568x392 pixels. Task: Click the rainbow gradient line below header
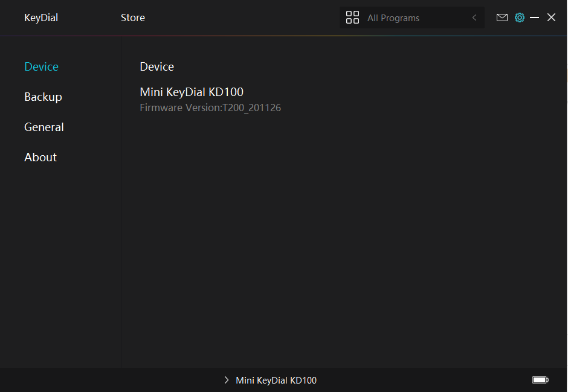pos(283,36)
